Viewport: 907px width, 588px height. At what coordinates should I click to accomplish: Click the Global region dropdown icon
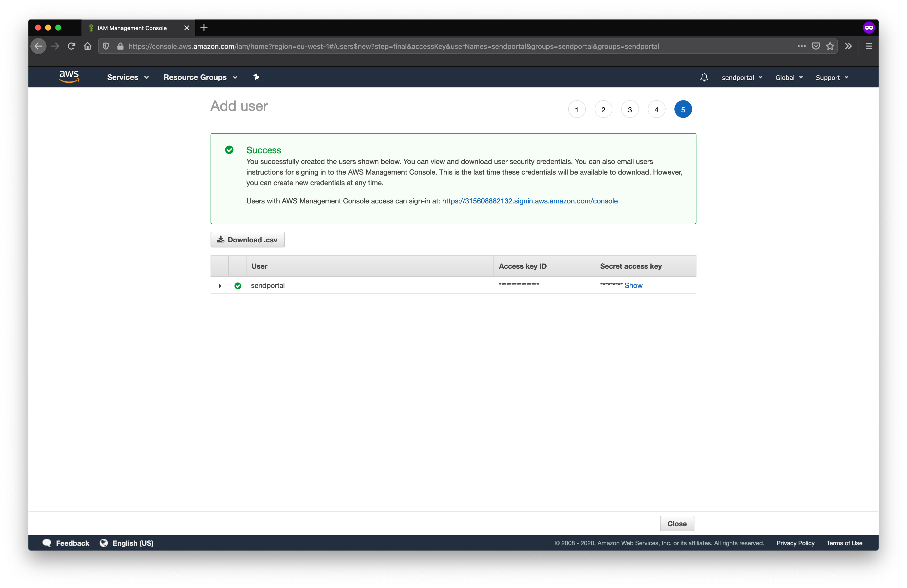(x=800, y=77)
